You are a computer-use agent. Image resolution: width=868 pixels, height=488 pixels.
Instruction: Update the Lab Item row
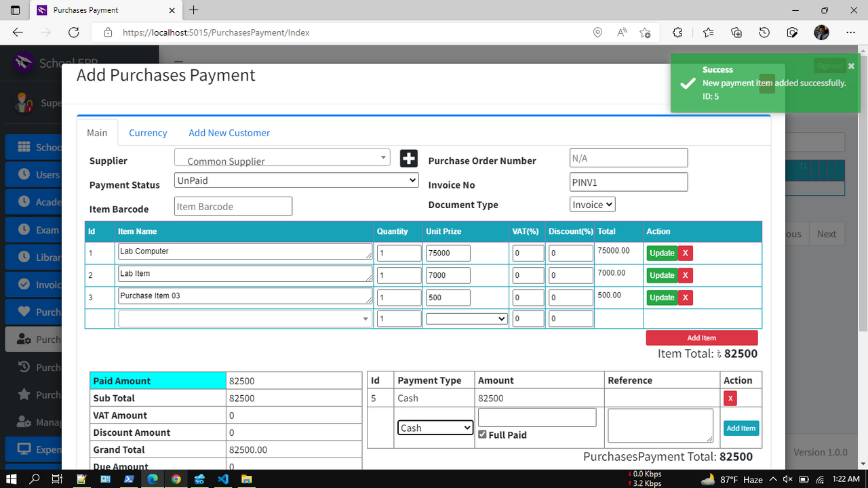[661, 275]
